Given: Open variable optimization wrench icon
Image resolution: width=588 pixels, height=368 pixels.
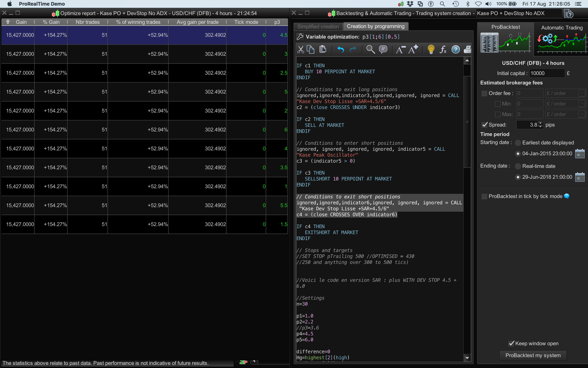Looking at the screenshot, I should pyautogui.click(x=300, y=37).
